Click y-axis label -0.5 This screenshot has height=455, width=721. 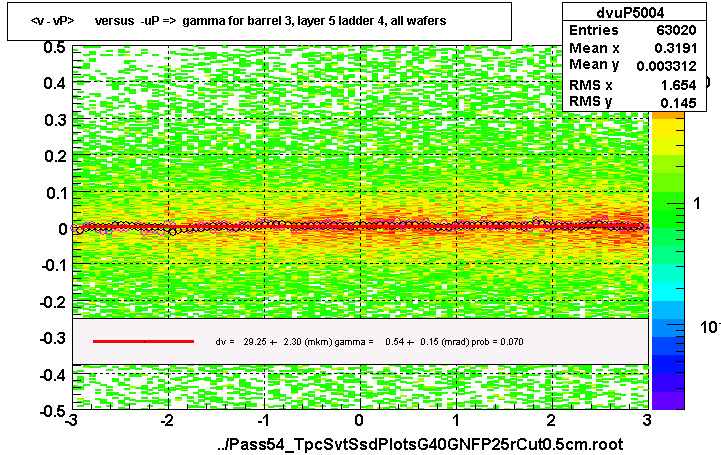(53, 410)
